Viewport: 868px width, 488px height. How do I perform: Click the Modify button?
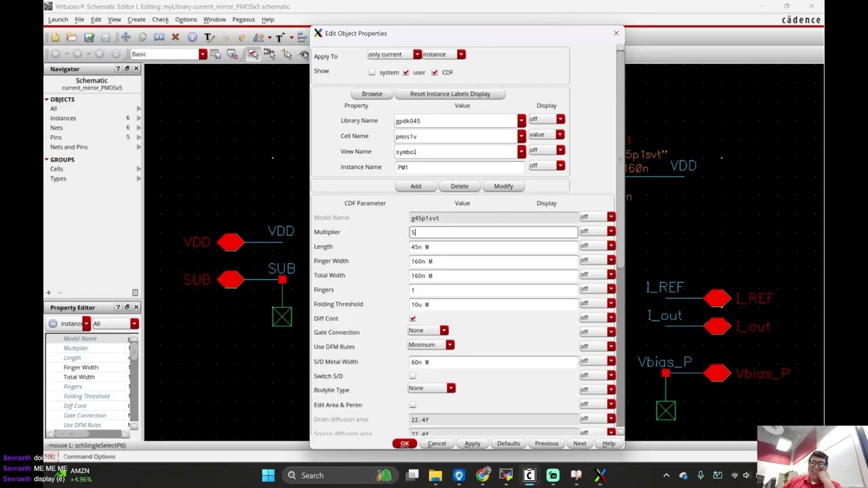(x=503, y=186)
